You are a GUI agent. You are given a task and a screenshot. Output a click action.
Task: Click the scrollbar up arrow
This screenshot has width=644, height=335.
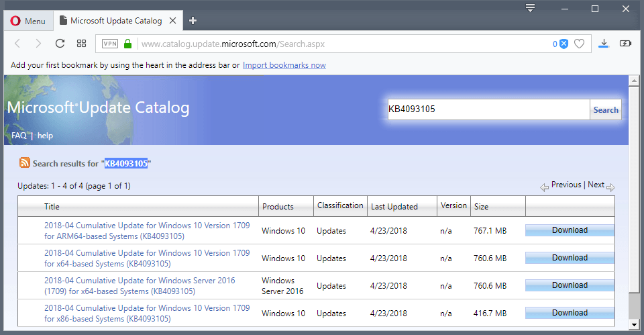tap(634, 81)
